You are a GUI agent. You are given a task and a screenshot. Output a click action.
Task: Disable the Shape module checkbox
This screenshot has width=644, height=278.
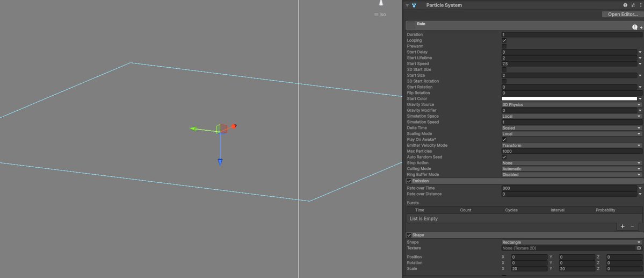tap(409, 235)
